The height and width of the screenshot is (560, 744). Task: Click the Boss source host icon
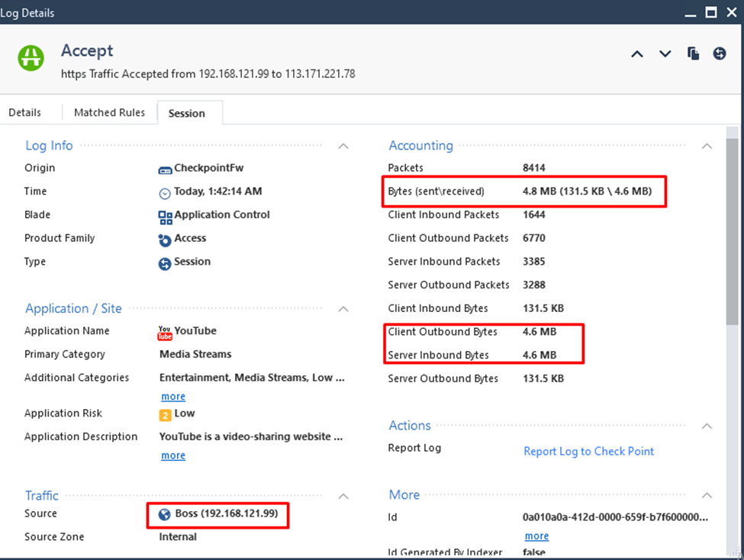(x=164, y=515)
